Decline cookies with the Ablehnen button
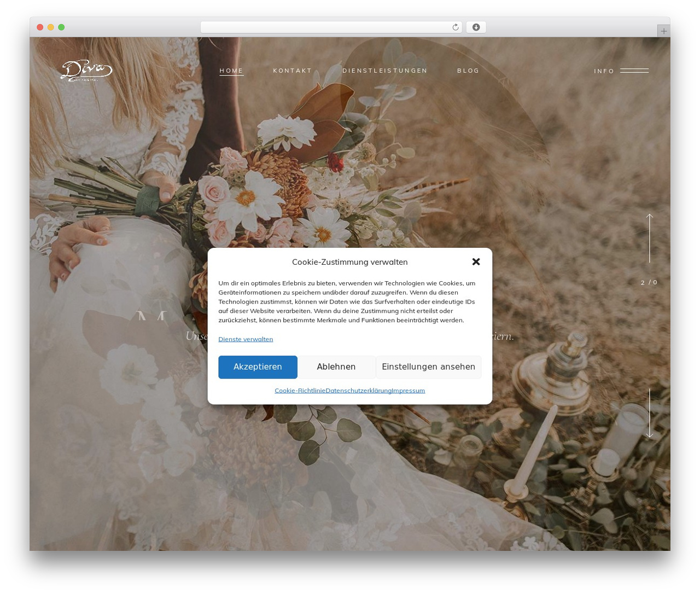The image size is (700, 593). (336, 367)
